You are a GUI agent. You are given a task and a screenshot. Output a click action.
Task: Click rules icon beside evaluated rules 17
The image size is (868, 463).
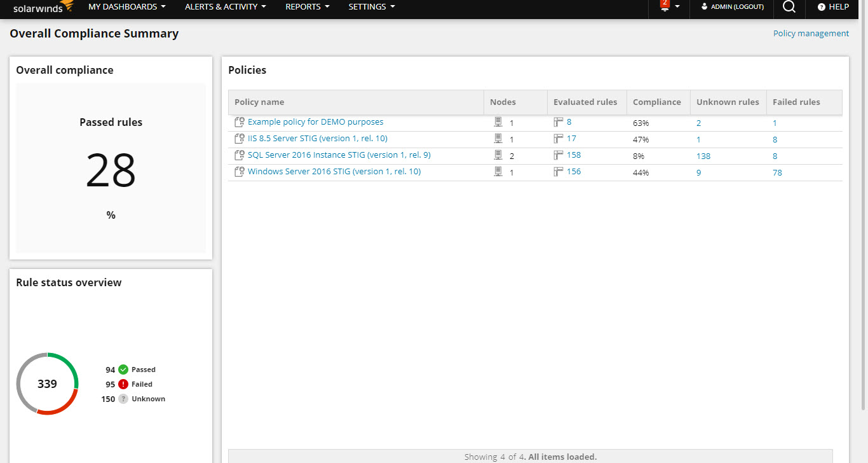[x=559, y=139]
